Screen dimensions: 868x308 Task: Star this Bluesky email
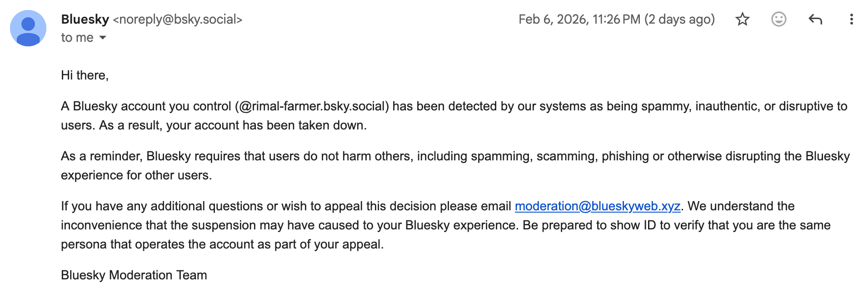742,19
